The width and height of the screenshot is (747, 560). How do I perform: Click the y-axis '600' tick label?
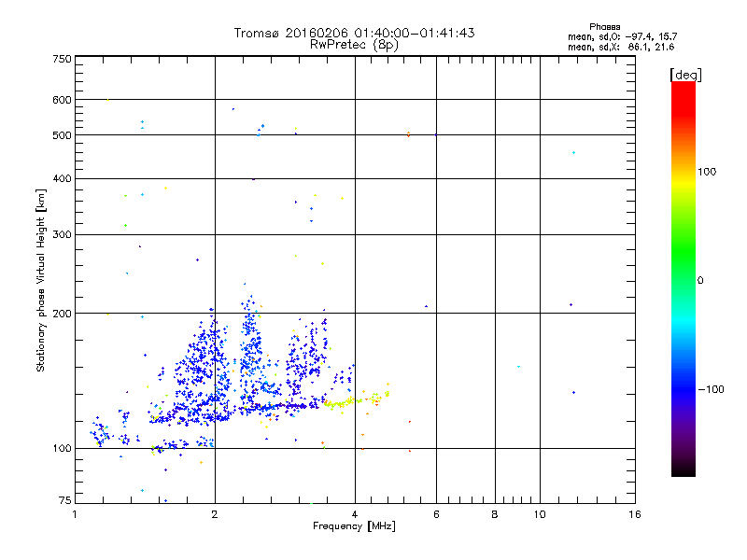[x=63, y=100]
